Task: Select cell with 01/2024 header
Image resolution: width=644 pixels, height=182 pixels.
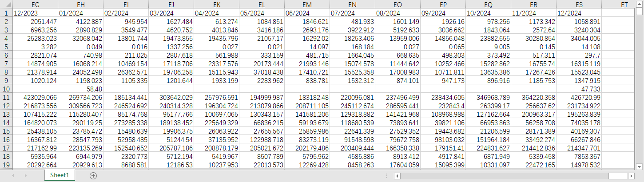Action: [80, 13]
